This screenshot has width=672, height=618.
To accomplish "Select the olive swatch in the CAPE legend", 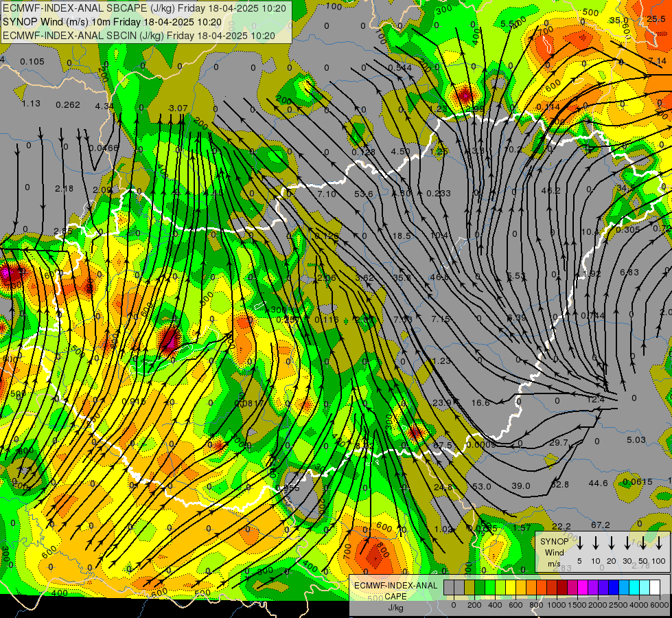I will pyautogui.click(x=470, y=587).
